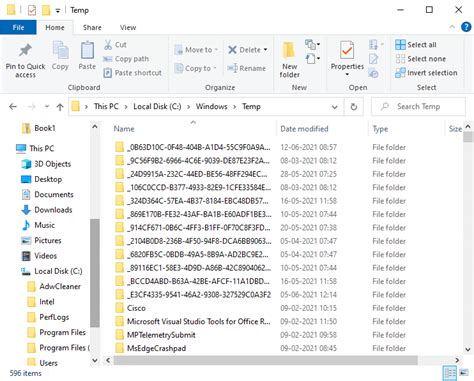Viewport: 474px width, 381px height.
Task: Click This PC in the address bar
Action: 106,106
